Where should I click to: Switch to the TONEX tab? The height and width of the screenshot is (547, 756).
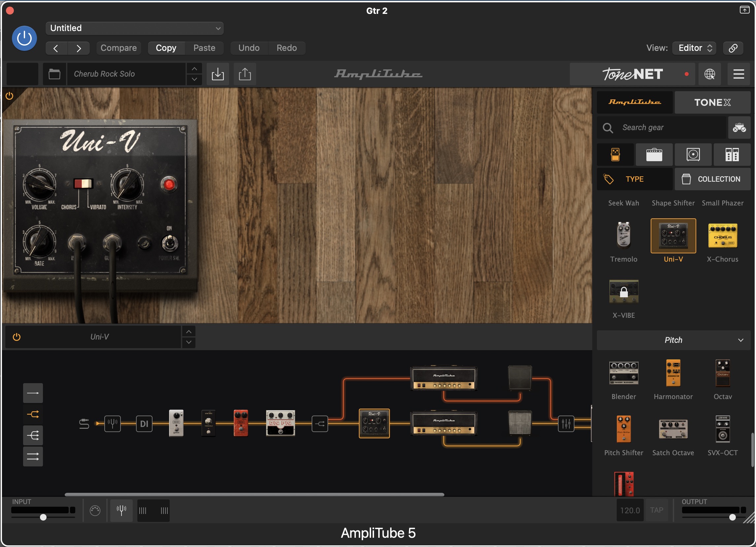tap(712, 102)
